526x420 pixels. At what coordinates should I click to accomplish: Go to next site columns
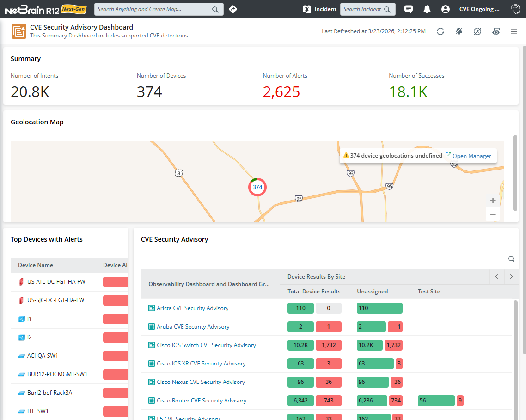point(511,277)
